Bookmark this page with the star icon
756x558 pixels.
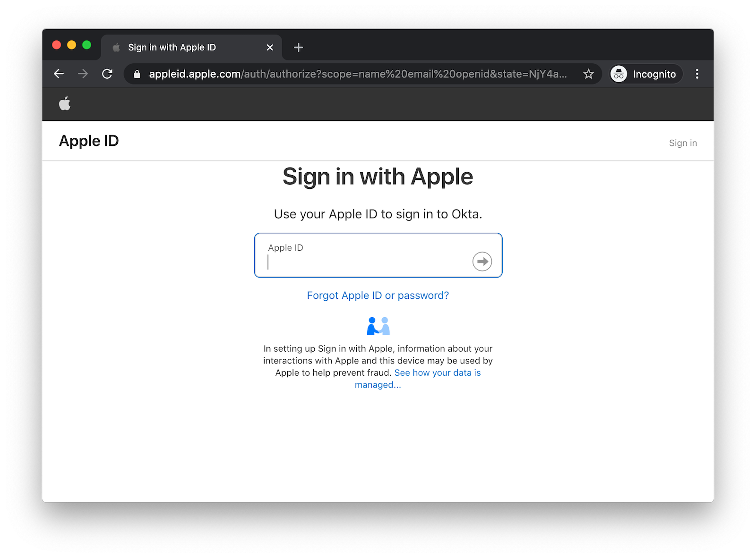pos(588,74)
